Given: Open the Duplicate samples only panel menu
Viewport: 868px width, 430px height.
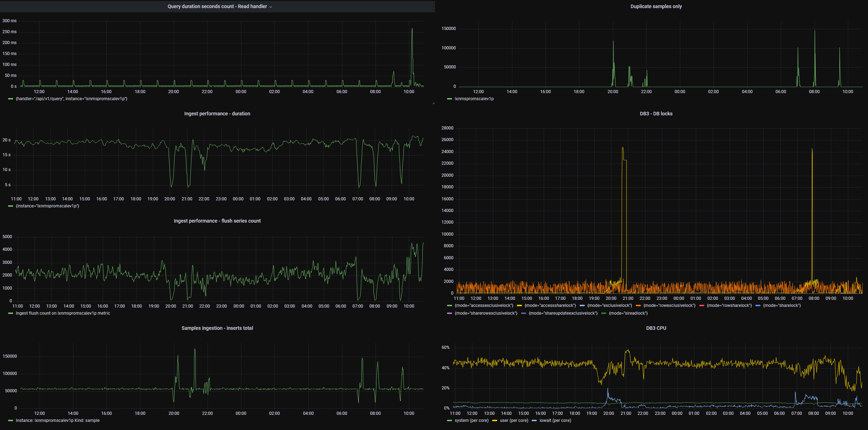Looking at the screenshot, I should click(x=656, y=6).
